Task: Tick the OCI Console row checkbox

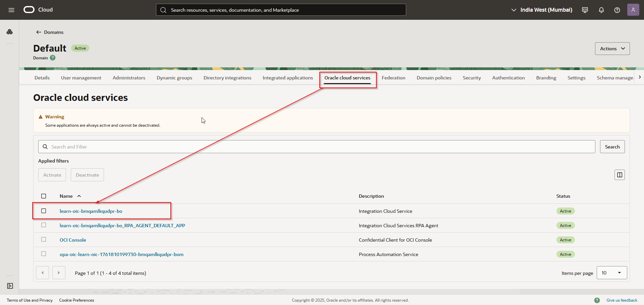Action: tap(44, 240)
